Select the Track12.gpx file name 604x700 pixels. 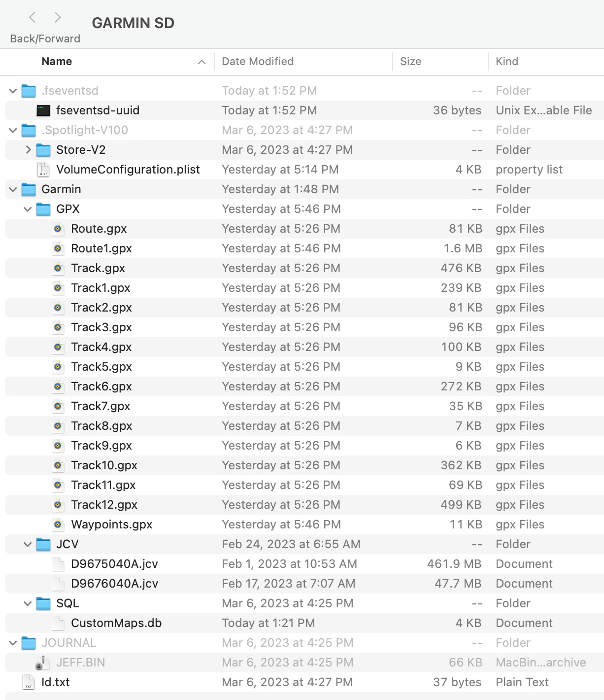[x=104, y=505]
